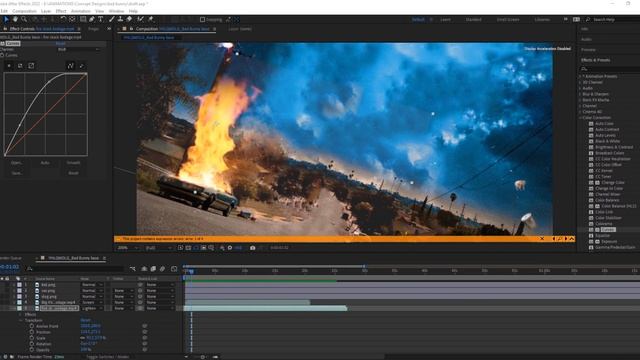Switch to the Libraries workspace
The width and height of the screenshot is (640, 360).
coord(542,19)
